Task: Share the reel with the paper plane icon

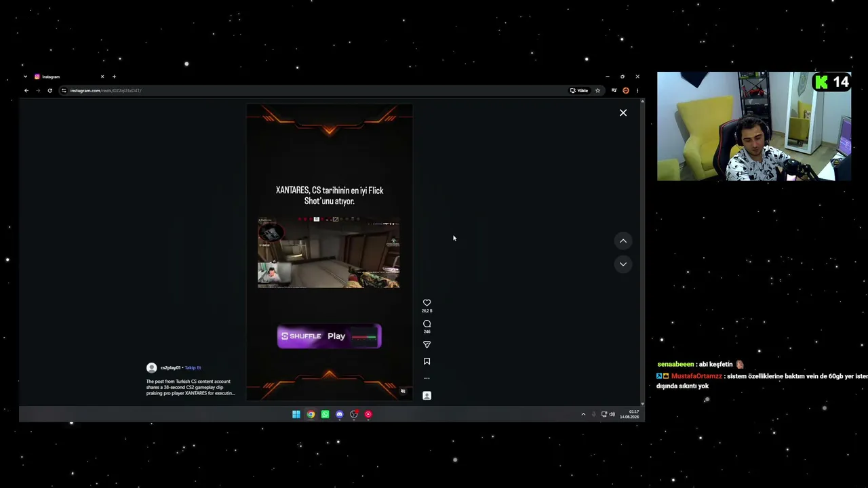Action: pyautogui.click(x=427, y=344)
